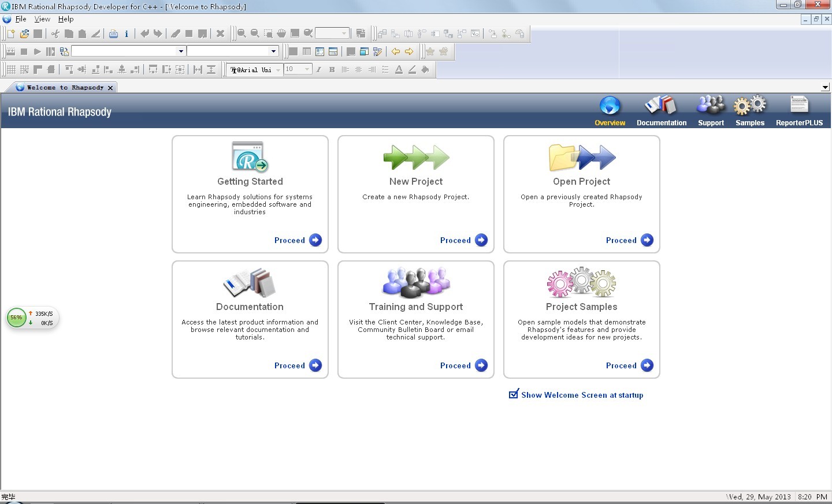Click the Pan hand tool icon
This screenshot has width=832, height=504.
[x=281, y=33]
